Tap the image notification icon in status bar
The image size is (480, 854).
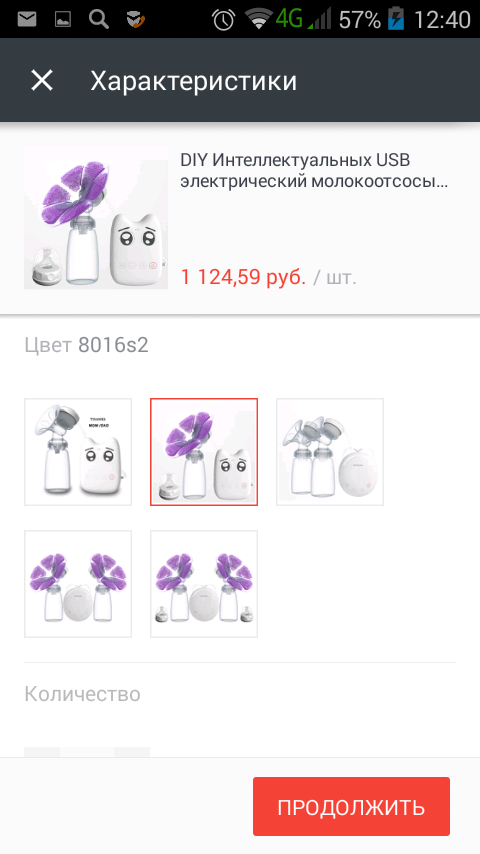coord(62,20)
